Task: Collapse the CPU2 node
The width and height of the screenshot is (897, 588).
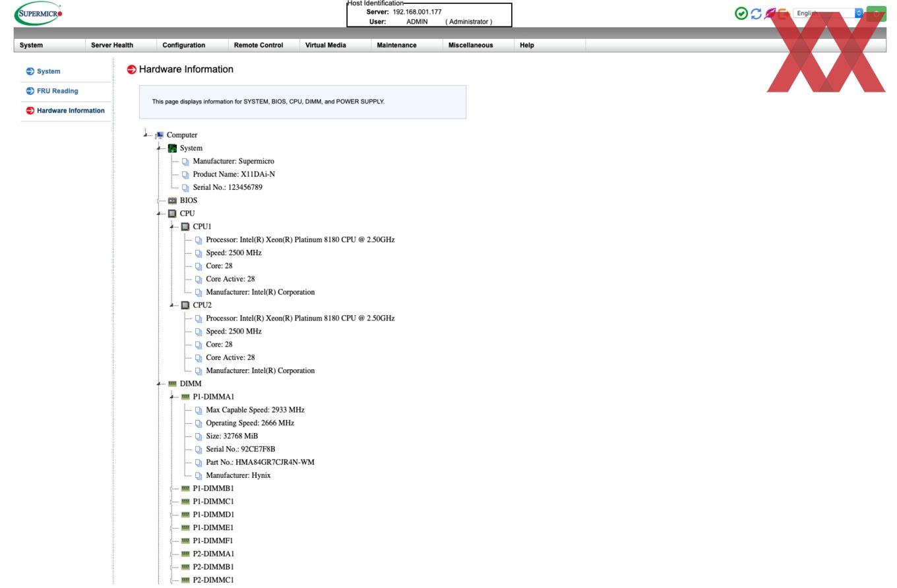Action: point(172,305)
